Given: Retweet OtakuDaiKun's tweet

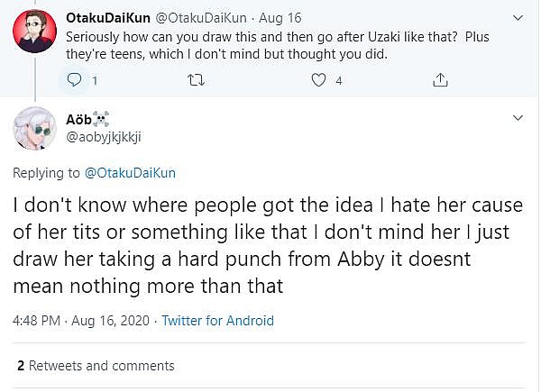Looking at the screenshot, I should (x=196, y=80).
